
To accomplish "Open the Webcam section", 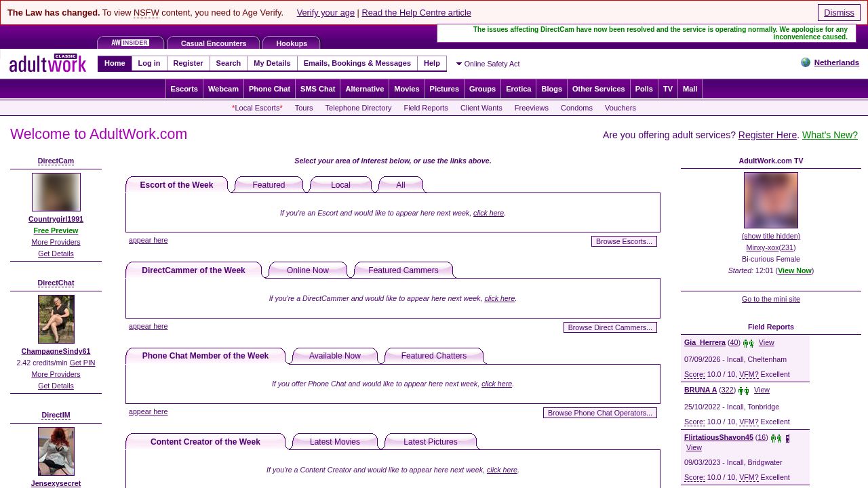I will (223, 89).
